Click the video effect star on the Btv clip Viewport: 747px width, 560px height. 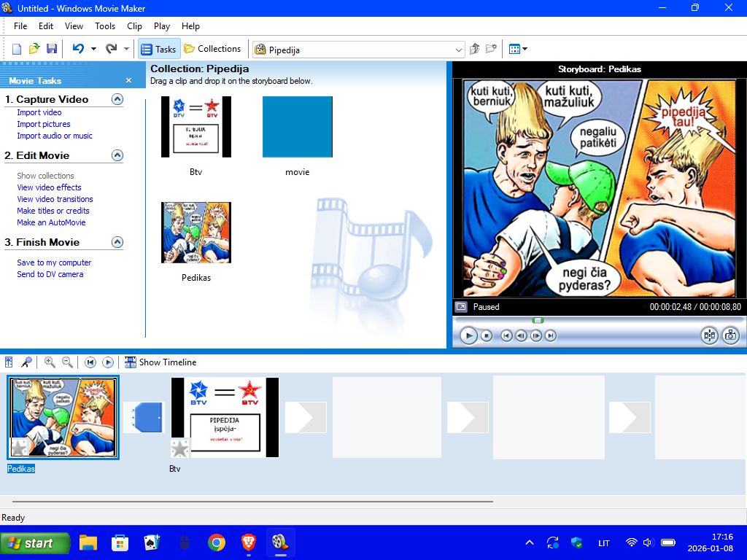[179, 448]
